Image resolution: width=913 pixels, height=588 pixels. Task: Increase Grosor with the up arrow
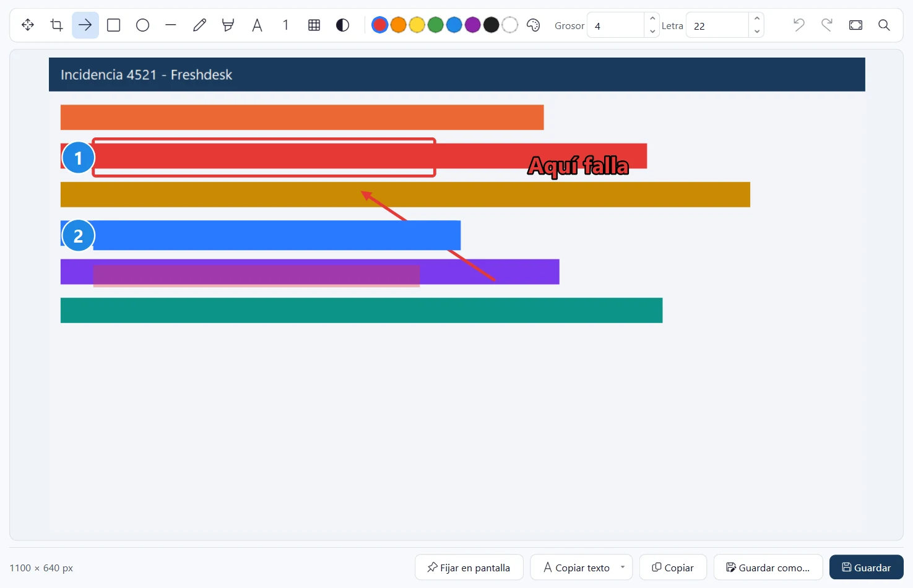652,19
